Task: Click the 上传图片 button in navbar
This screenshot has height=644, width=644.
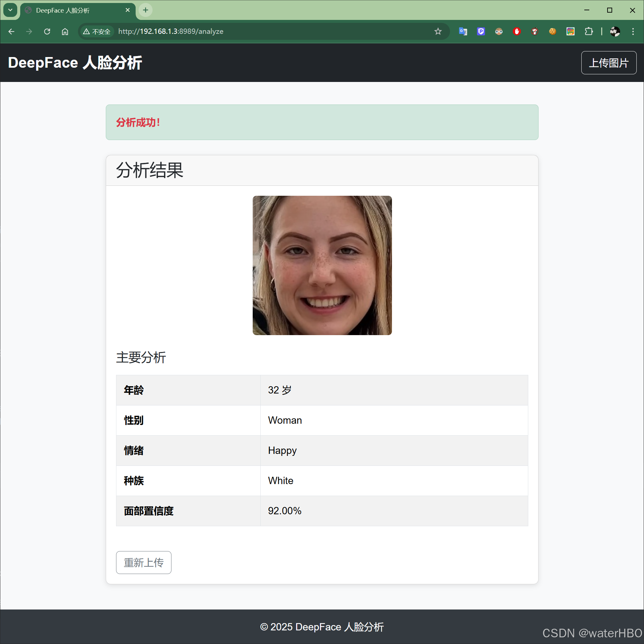Action: [x=608, y=63]
